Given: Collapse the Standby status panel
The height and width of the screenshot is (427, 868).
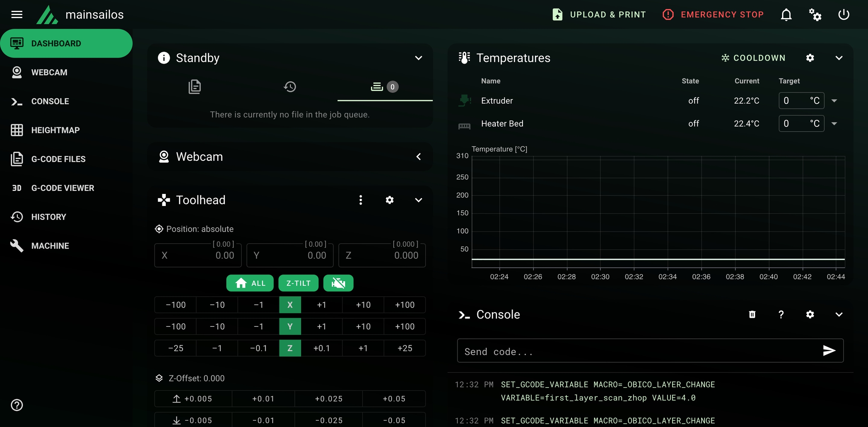Looking at the screenshot, I should (418, 58).
